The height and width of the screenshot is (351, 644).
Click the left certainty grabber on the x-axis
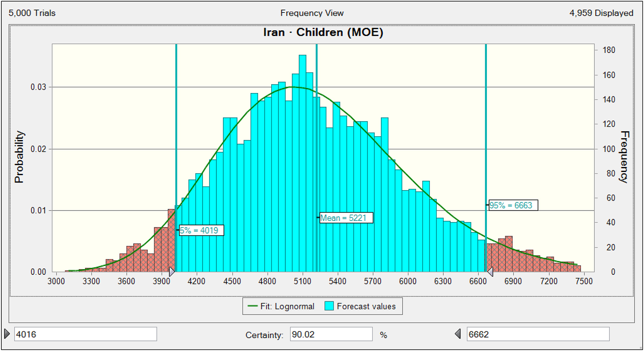tap(172, 272)
